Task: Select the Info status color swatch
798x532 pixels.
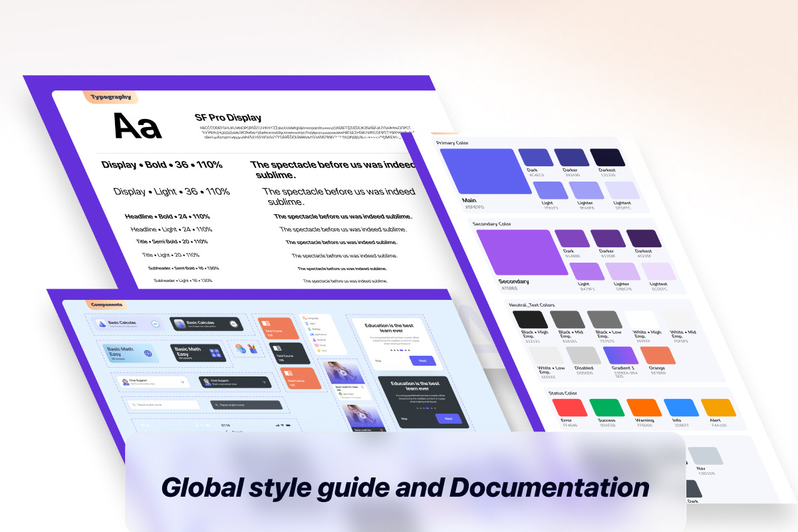Action: [682, 408]
